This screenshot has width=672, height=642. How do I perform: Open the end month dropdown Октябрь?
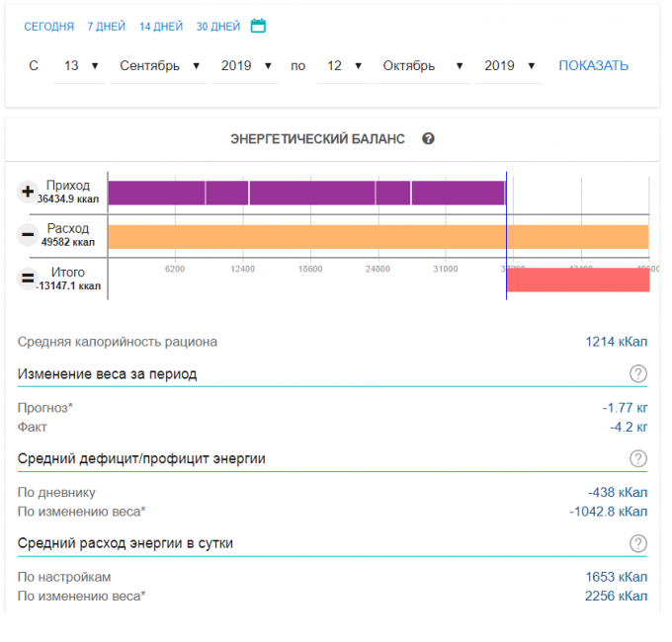[x=423, y=66]
